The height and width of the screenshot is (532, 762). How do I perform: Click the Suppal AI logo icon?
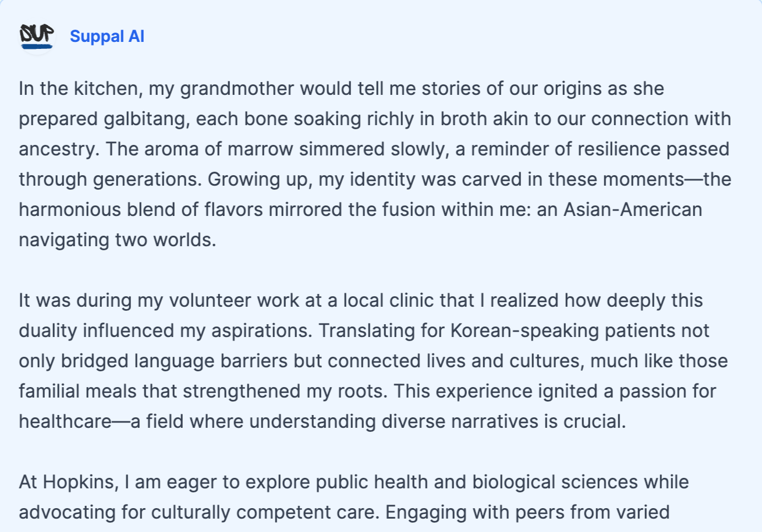click(37, 37)
